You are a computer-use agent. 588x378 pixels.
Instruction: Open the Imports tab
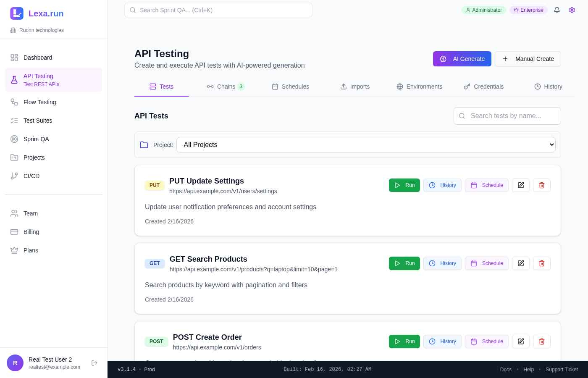tap(355, 87)
